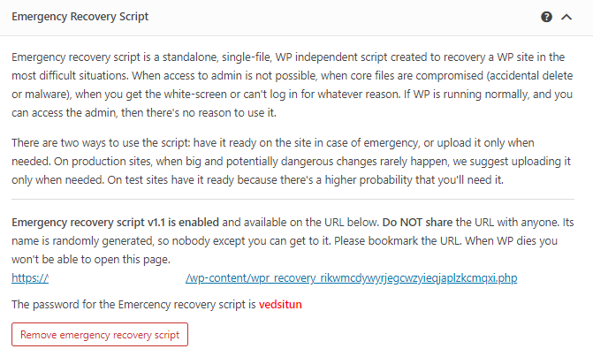
Task: Click Remove emergency recovery script button
Action: 100,335
